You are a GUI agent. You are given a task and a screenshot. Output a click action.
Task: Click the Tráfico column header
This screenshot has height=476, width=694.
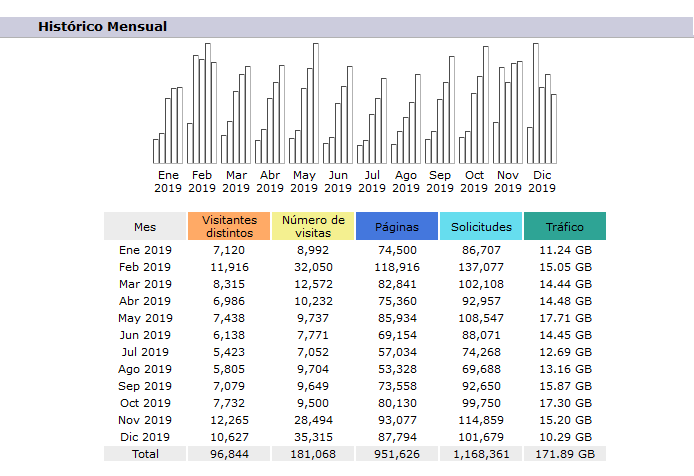565,226
